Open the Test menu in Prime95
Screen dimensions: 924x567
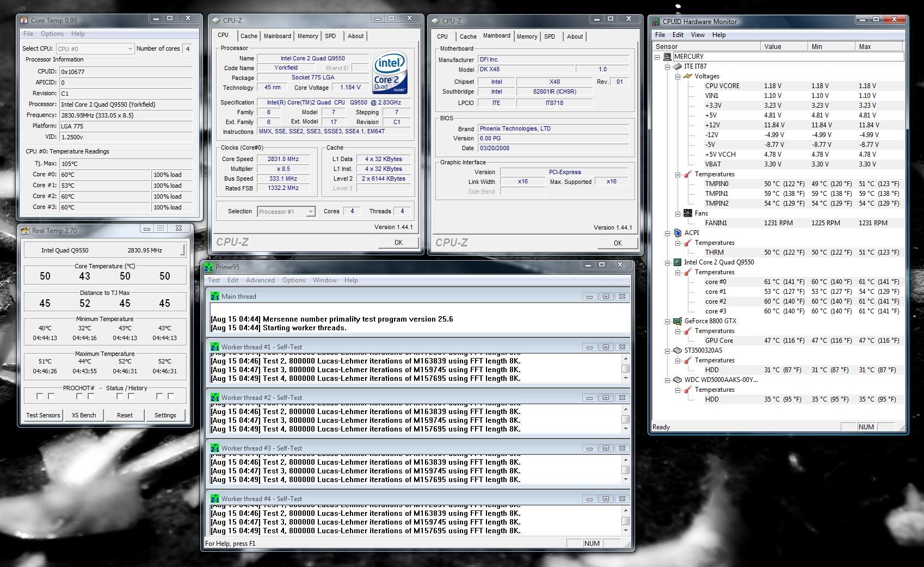point(214,280)
